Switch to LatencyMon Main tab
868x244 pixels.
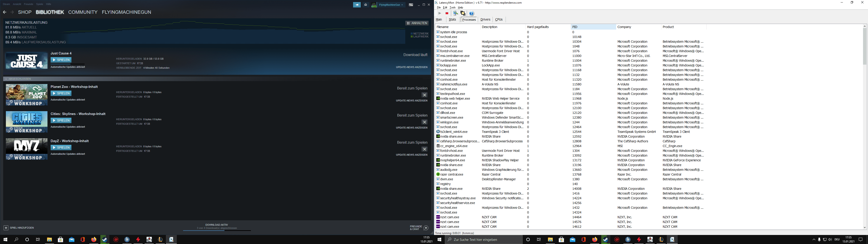439,20
